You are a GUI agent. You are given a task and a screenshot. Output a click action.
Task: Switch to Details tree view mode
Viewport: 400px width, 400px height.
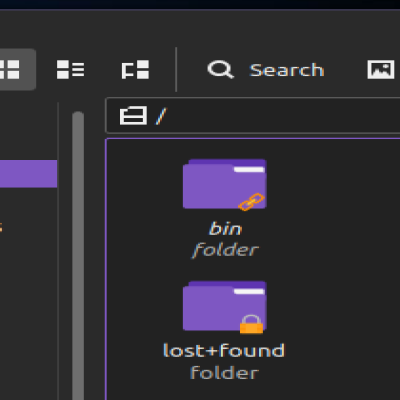click(135, 70)
